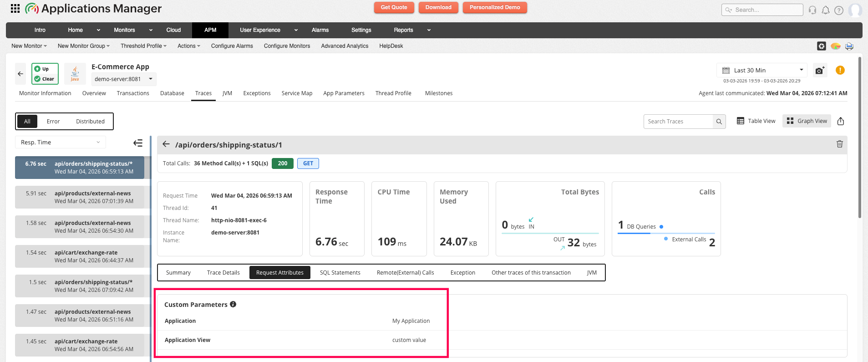The image size is (868, 362).
Task: Switch to Table View
Action: click(756, 121)
